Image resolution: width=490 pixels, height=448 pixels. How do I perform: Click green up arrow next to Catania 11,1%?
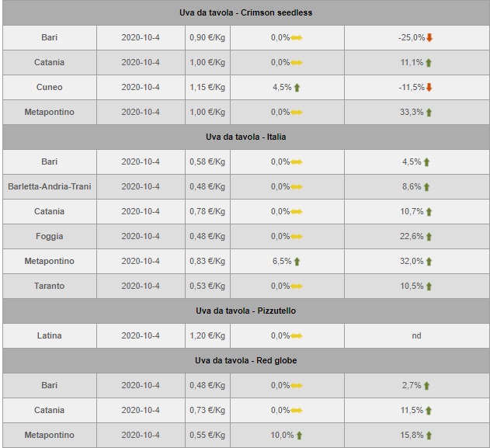pos(429,62)
